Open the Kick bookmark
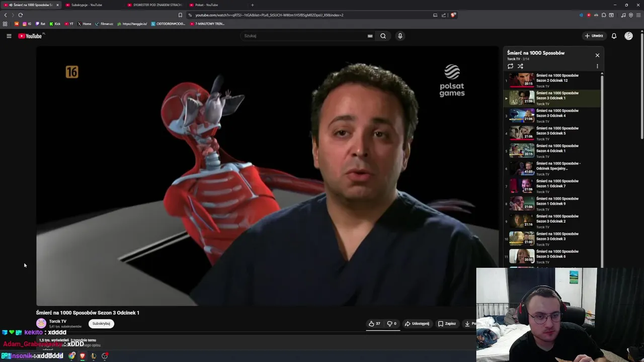Screen dimensions: 644x362 point(55,24)
